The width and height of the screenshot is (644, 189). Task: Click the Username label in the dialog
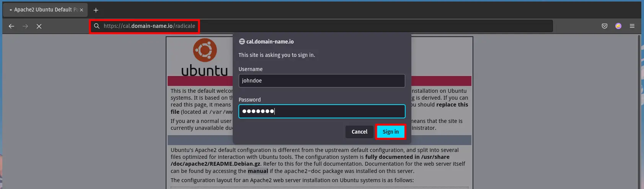[251, 69]
